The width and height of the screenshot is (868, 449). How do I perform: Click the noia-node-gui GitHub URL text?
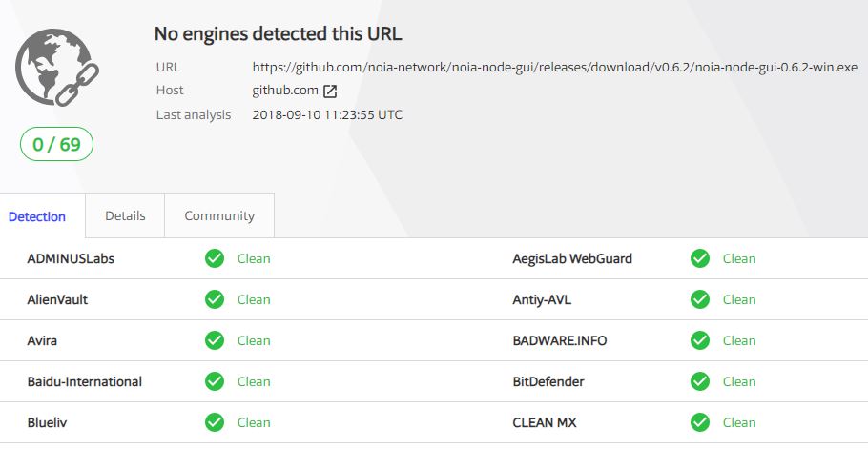coord(555,68)
